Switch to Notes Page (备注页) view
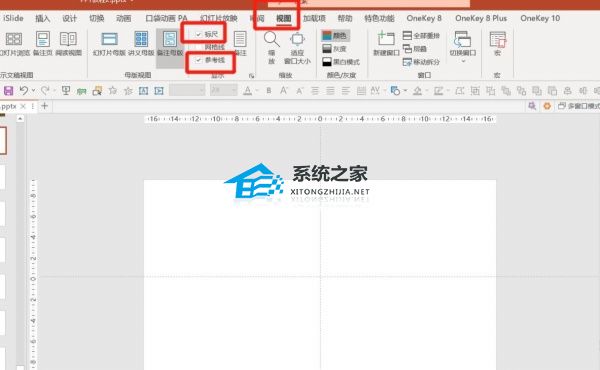This screenshot has width=600, height=370. click(x=42, y=44)
